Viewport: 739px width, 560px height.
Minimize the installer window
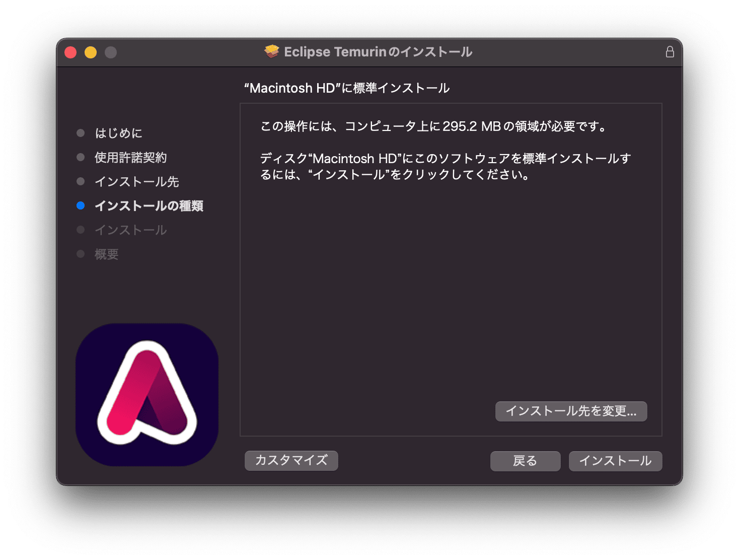point(91,51)
